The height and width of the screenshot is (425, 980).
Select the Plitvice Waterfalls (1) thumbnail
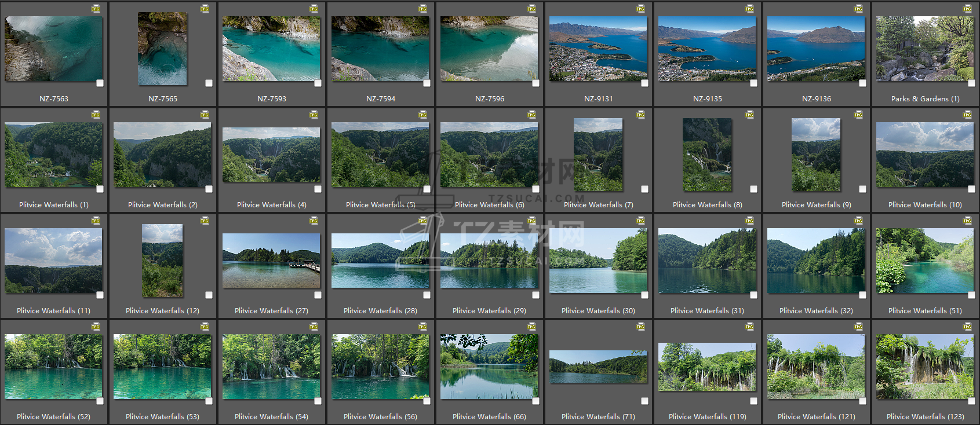53,155
